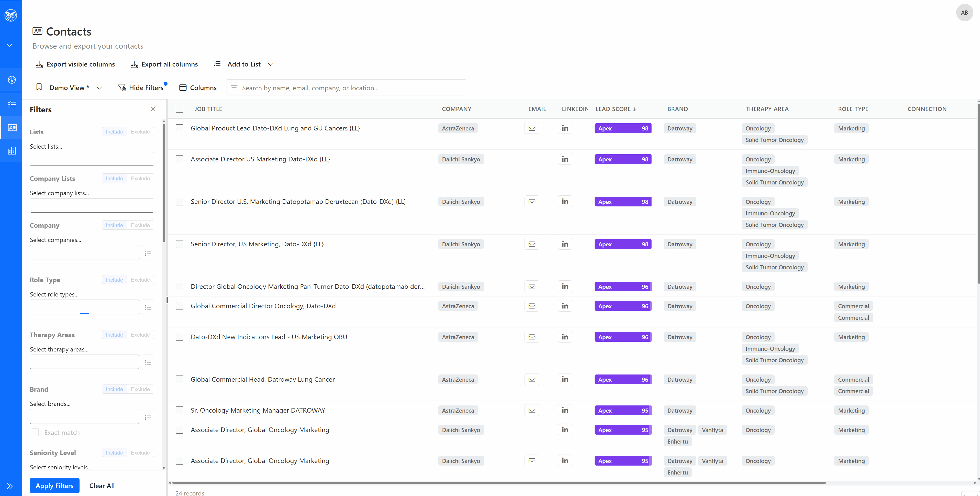This screenshot has height=496, width=980.
Task: Check the Senior Director U.S. Marketing Datopotamab row
Action: coord(180,202)
